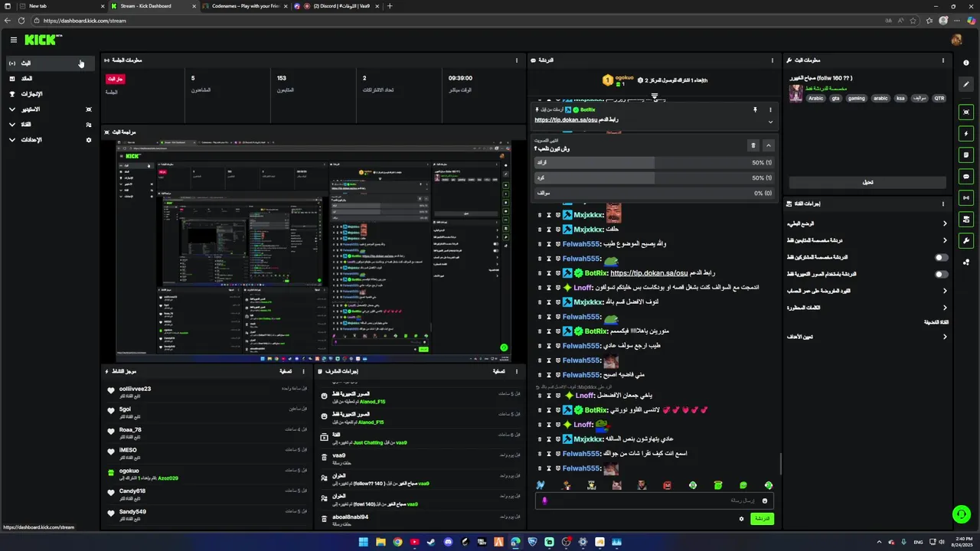Open session info panel options menu
Image resolution: width=980 pixels, height=551 pixels.
[x=517, y=60]
